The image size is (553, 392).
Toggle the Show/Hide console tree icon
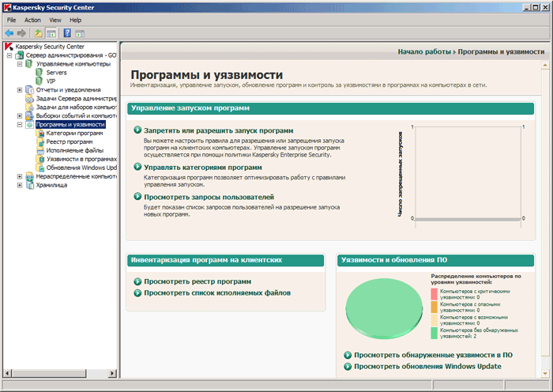pos(51,33)
